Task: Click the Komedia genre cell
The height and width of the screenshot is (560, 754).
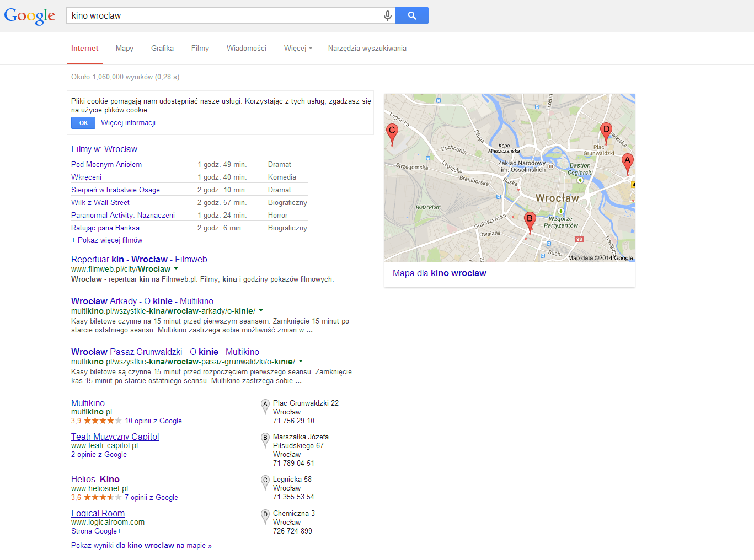Action: tap(282, 177)
